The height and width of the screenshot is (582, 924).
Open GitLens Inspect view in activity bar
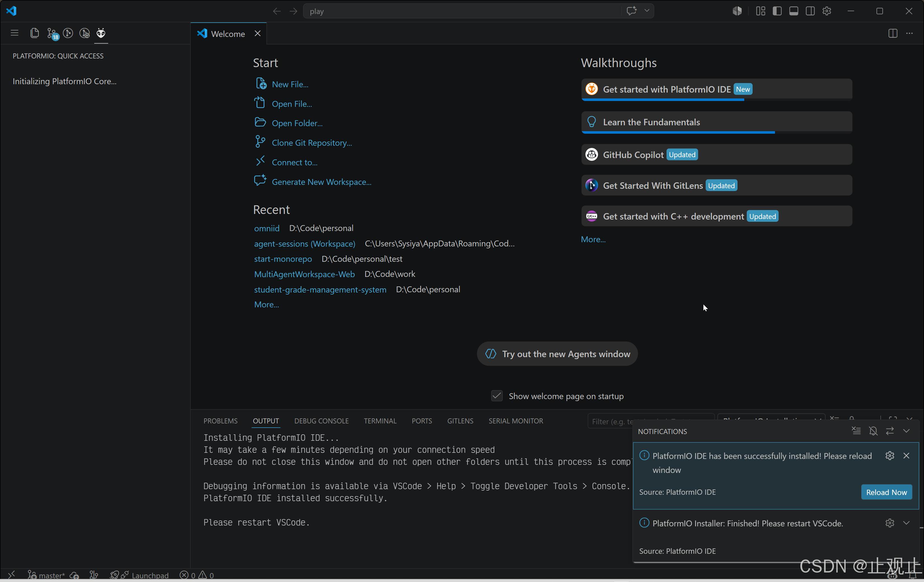84,33
